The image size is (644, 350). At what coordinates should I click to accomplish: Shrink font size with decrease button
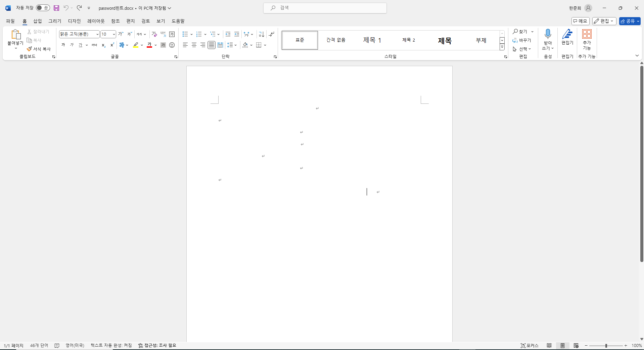130,34
